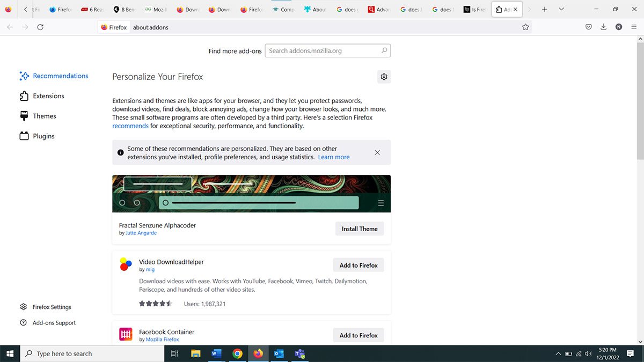Select the Plugins sidebar icon

[x=24, y=136]
